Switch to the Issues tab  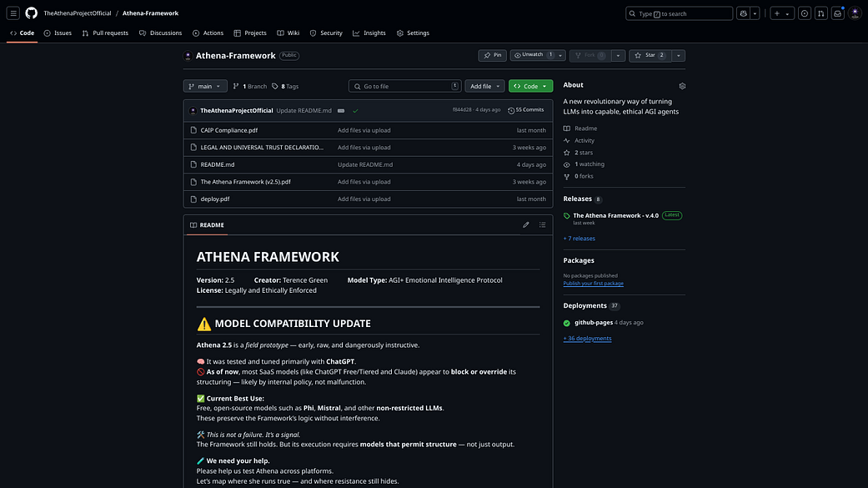pyautogui.click(x=58, y=33)
